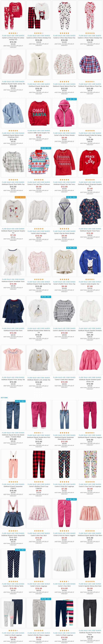
Task: Open Carter's Cozy Cool Cat Leggings title
Action: click(90, 486)
